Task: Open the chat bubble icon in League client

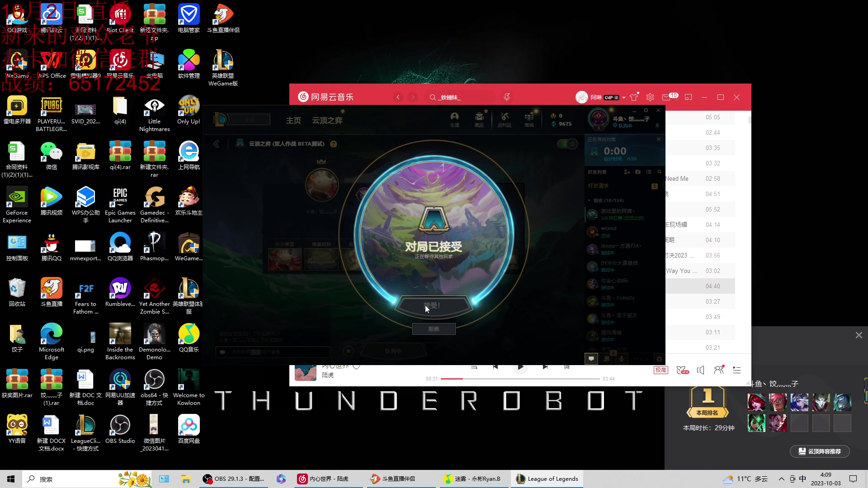Action: [x=591, y=359]
